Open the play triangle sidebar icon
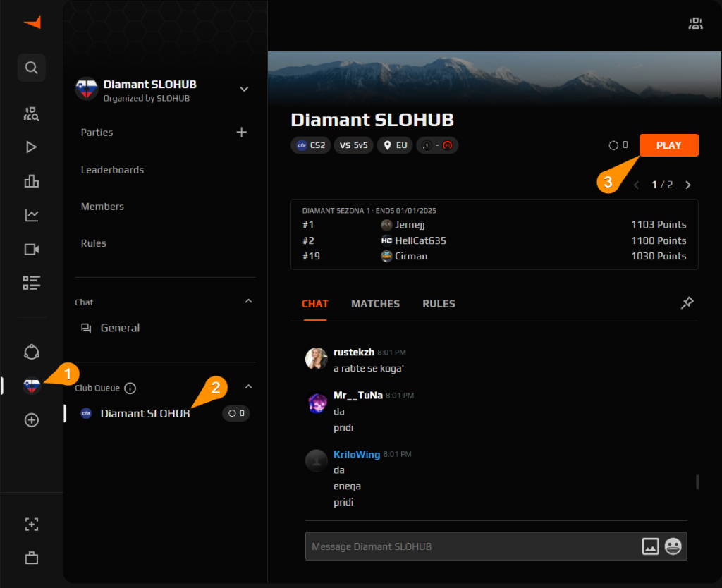 click(x=31, y=147)
